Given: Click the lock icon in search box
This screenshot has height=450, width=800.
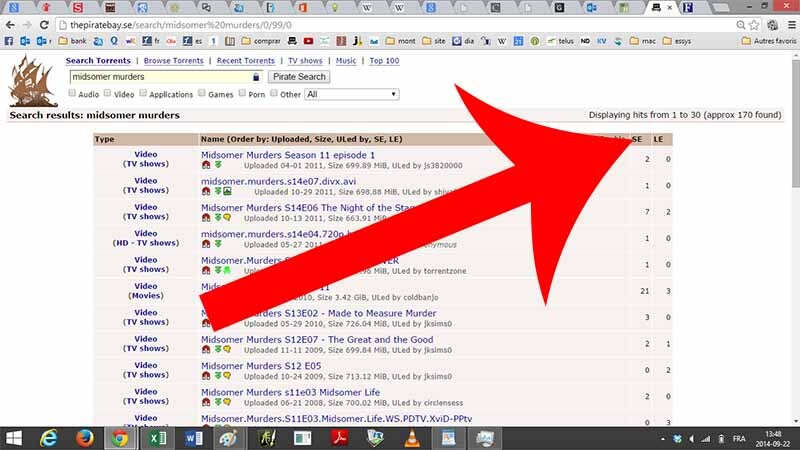Looking at the screenshot, I should [256, 77].
